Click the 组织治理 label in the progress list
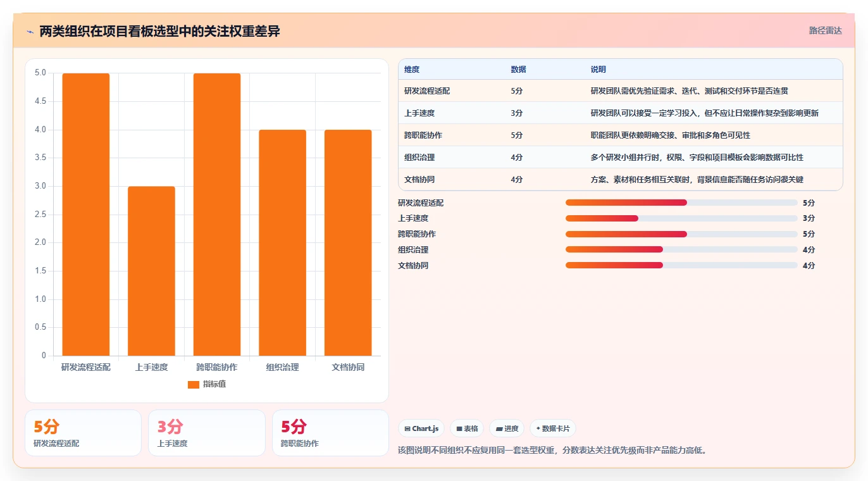868x481 pixels. (x=413, y=250)
